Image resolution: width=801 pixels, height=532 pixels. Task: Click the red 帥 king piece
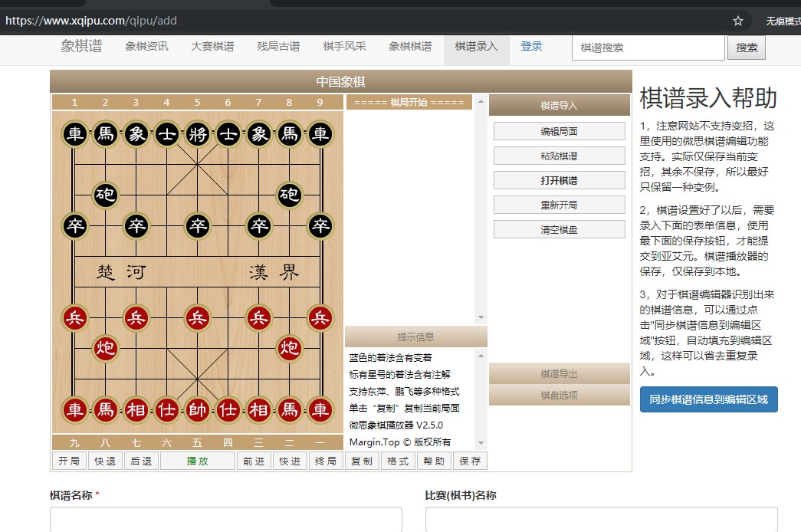coord(197,410)
